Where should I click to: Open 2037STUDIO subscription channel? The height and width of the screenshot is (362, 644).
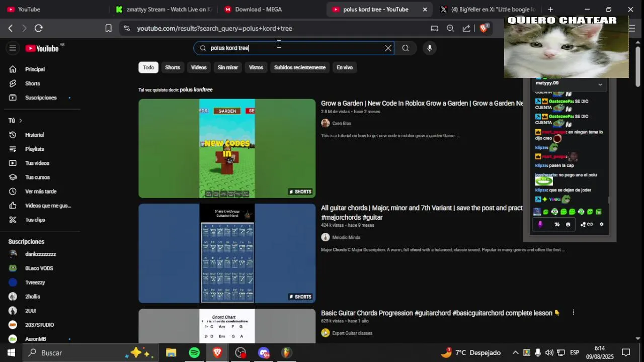coord(40,325)
